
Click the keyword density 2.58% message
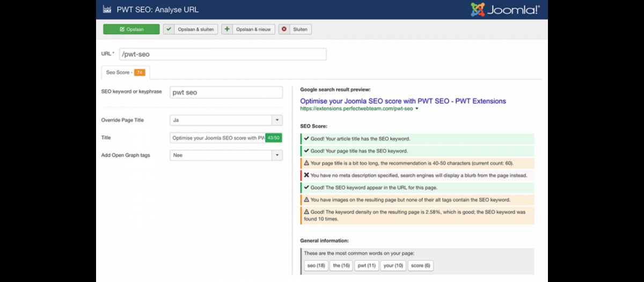point(417,215)
